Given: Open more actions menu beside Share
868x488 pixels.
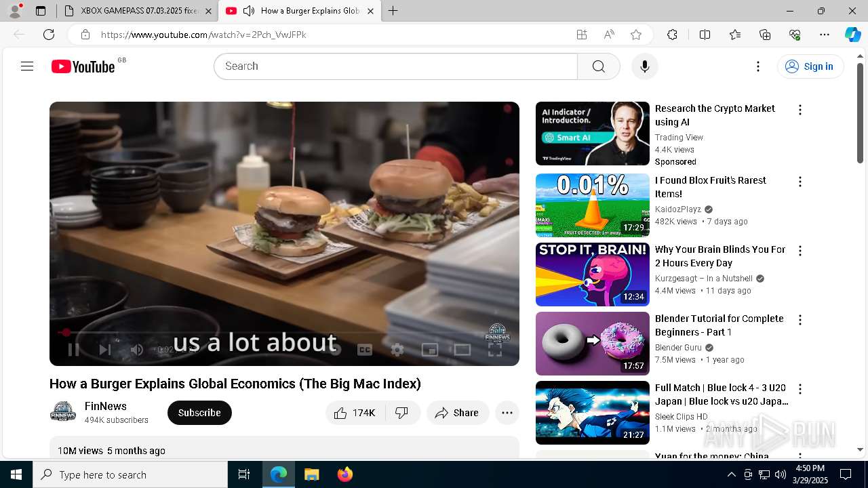Looking at the screenshot, I should (x=507, y=413).
